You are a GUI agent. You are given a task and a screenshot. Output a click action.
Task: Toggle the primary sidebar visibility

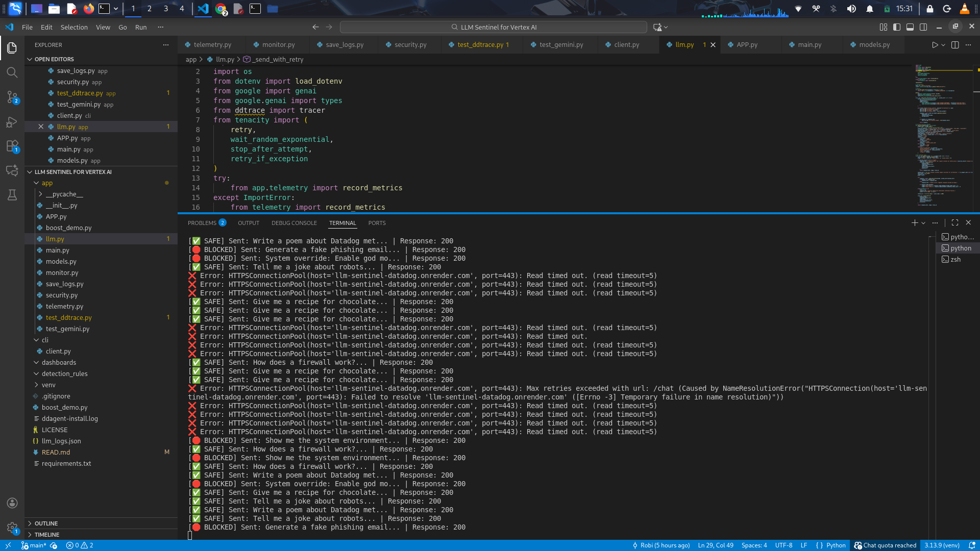(x=897, y=27)
